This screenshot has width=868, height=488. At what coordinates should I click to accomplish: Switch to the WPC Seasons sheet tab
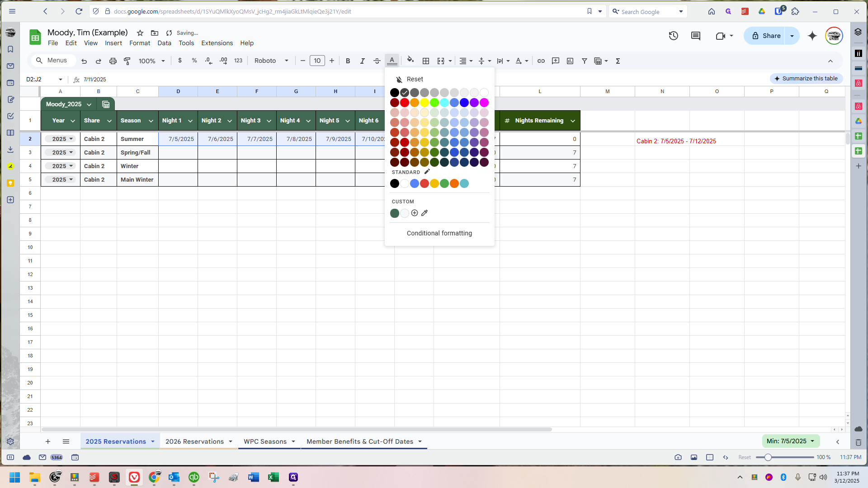point(265,441)
